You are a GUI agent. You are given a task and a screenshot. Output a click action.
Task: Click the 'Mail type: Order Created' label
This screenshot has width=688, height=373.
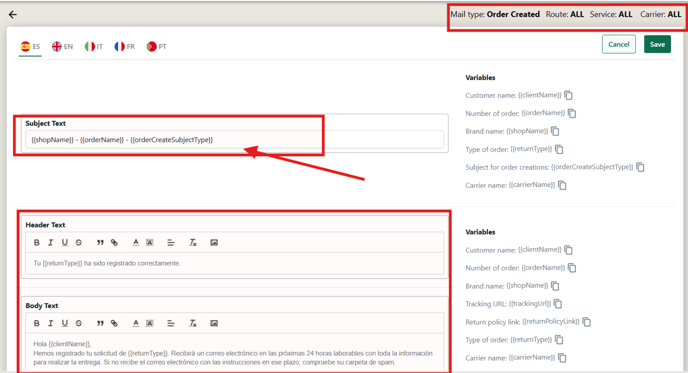point(495,14)
